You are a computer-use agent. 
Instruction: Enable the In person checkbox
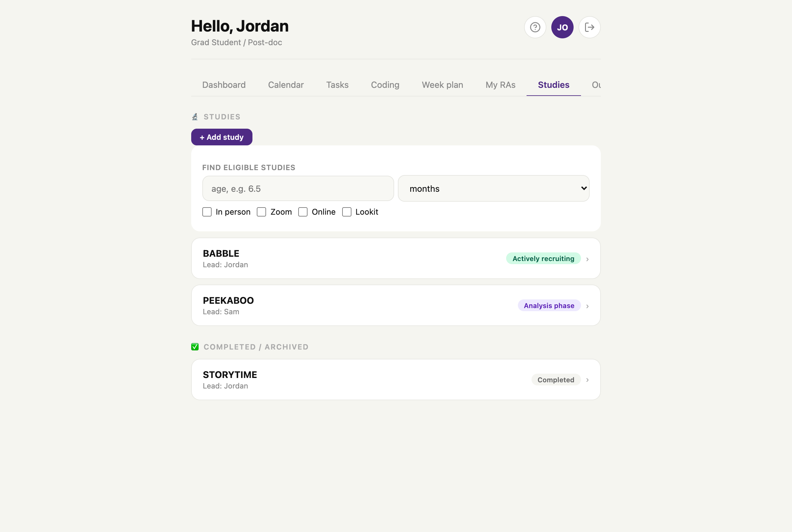pos(207,212)
